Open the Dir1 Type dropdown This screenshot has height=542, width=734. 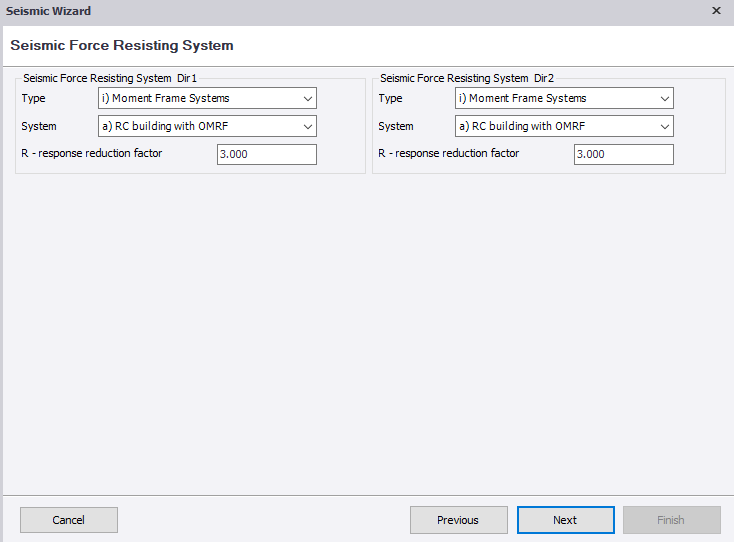tap(207, 98)
